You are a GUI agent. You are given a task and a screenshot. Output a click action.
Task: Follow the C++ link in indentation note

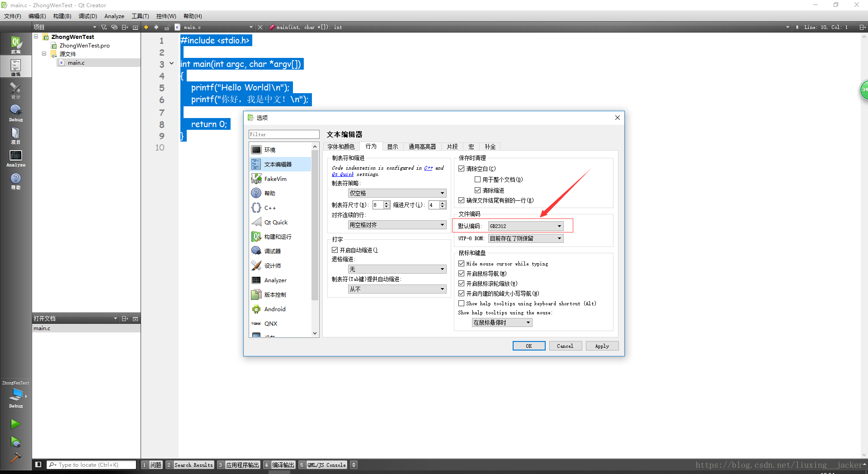[428, 168]
